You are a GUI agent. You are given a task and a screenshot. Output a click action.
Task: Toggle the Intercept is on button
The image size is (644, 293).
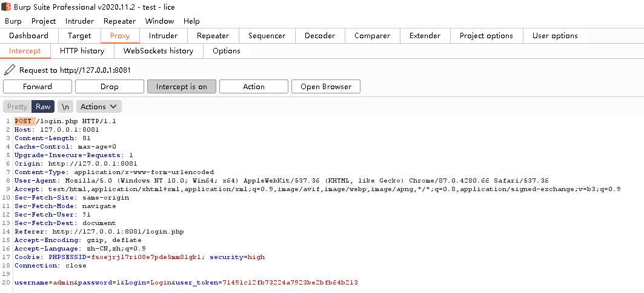coord(182,86)
